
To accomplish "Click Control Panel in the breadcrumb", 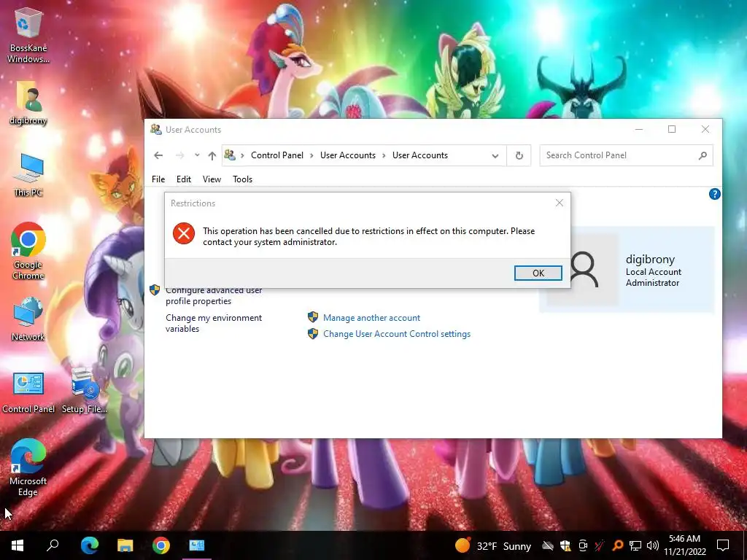I will click(276, 155).
